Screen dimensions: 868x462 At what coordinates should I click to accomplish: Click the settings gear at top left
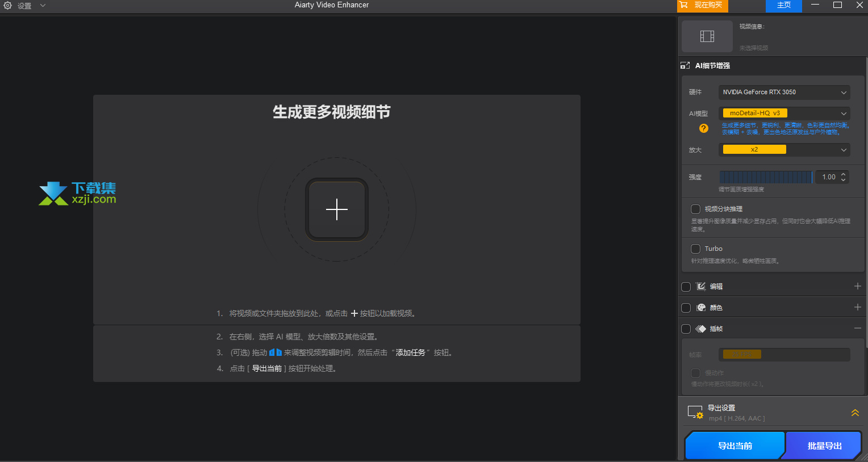coord(7,6)
